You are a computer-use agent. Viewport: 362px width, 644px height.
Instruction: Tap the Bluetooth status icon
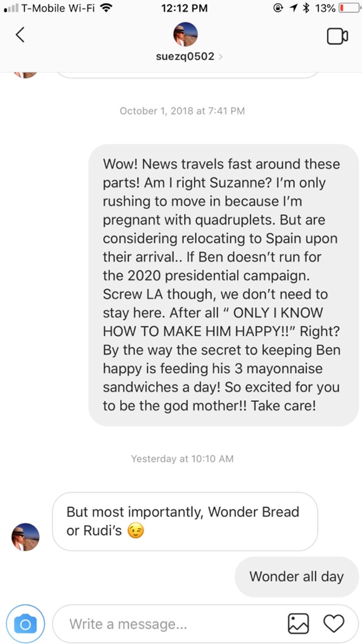click(305, 8)
